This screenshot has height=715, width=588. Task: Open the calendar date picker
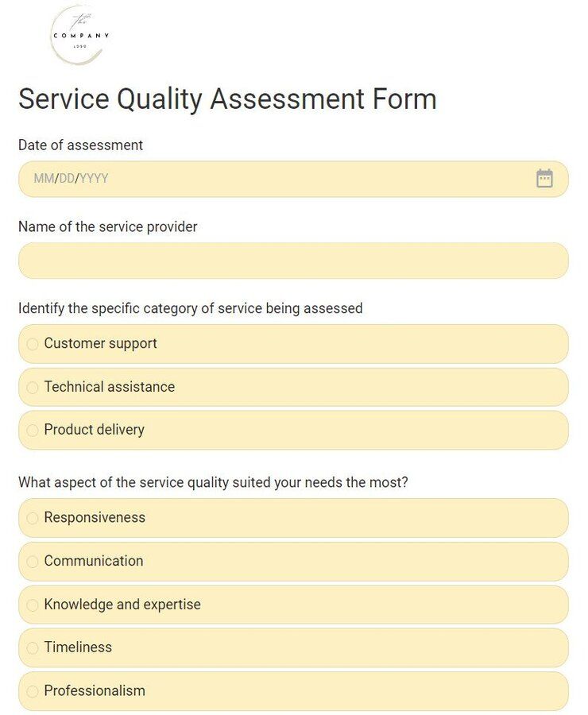[x=545, y=179]
